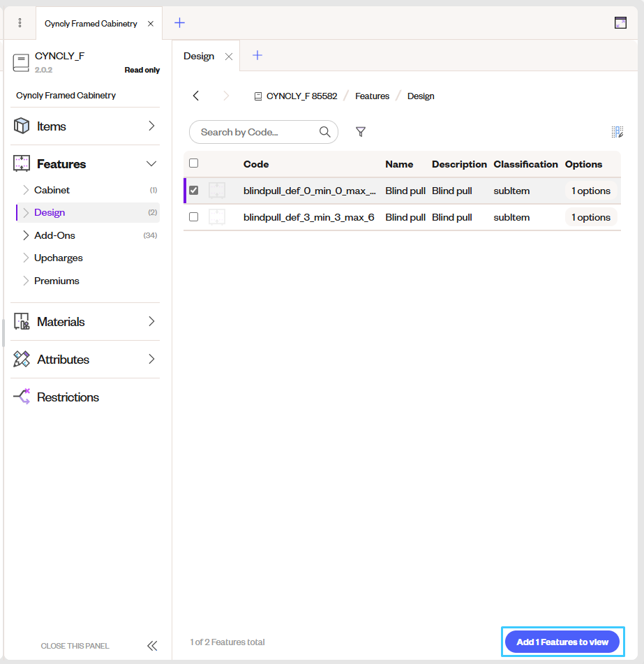Open the Attributes section icon
The image size is (644, 664).
tap(22, 359)
